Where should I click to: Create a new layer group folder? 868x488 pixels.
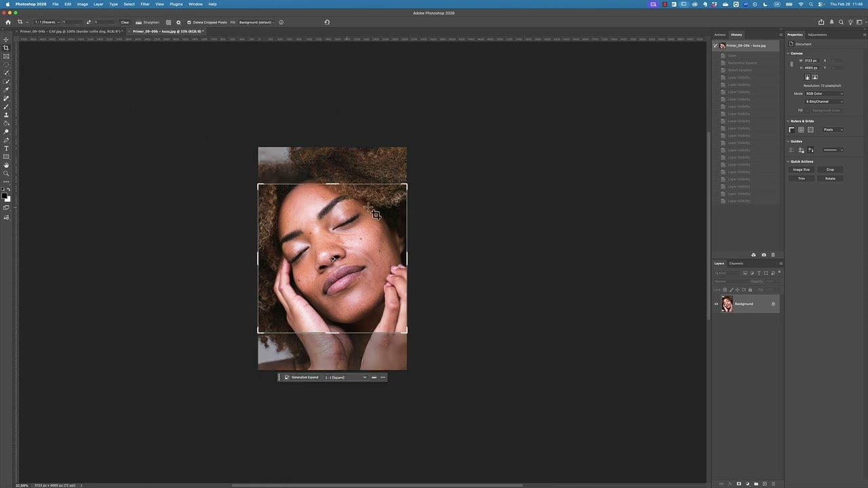(x=756, y=484)
